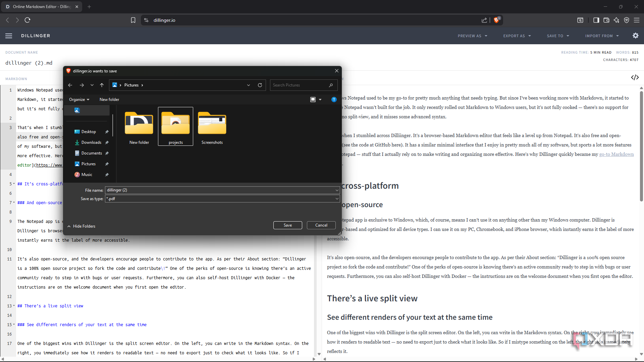Click the Search Pictures field
This screenshot has width=644, height=362.
tap(304, 85)
